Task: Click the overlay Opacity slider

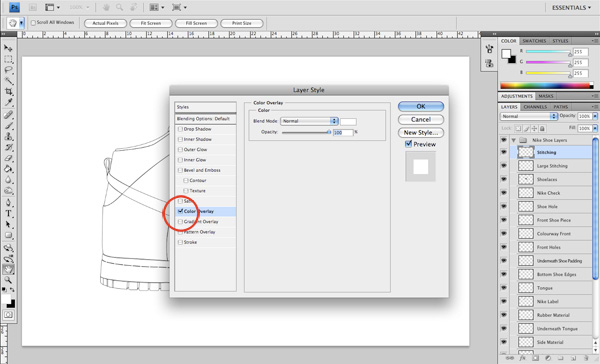Action: 307,132
